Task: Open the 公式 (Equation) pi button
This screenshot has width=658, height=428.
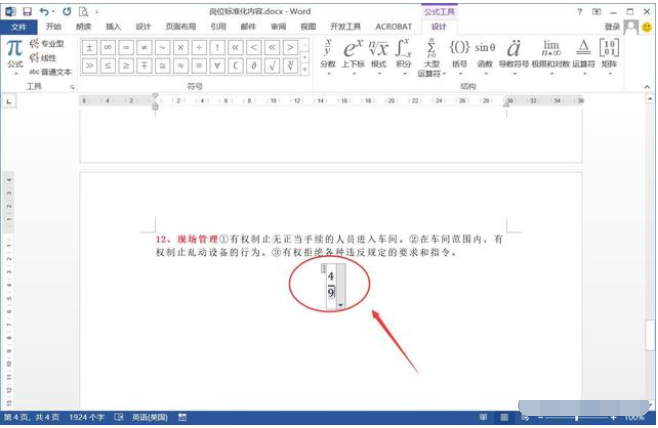Action: (15, 52)
